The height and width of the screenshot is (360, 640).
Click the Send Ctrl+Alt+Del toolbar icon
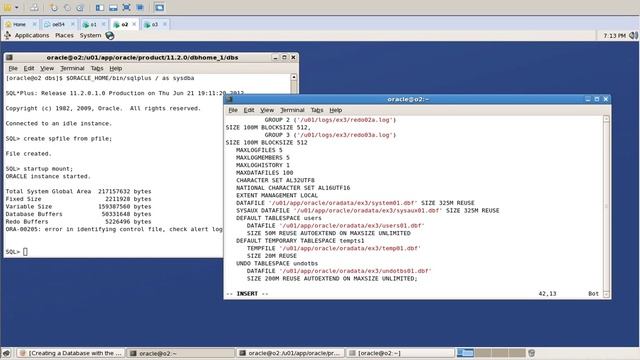click(x=35, y=7)
